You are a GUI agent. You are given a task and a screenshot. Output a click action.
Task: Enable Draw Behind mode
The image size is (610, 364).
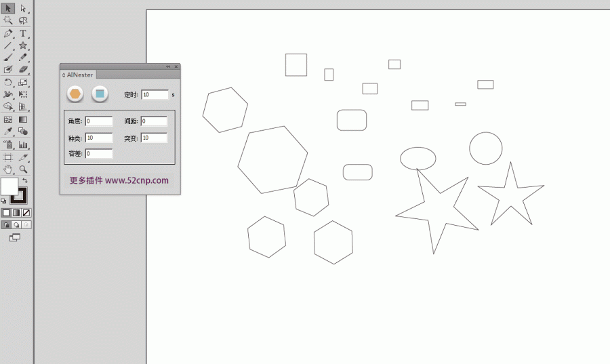coord(16,225)
